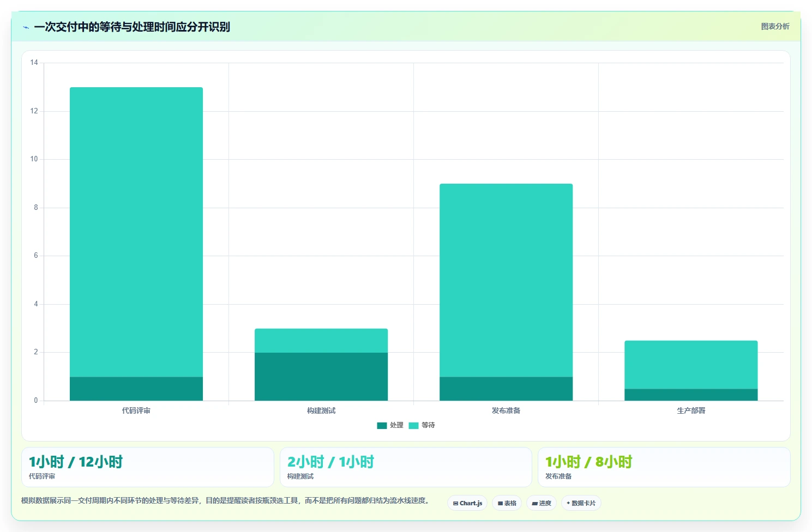812x532 pixels.
Task: Click the y-axis label 10
Action: (34, 159)
